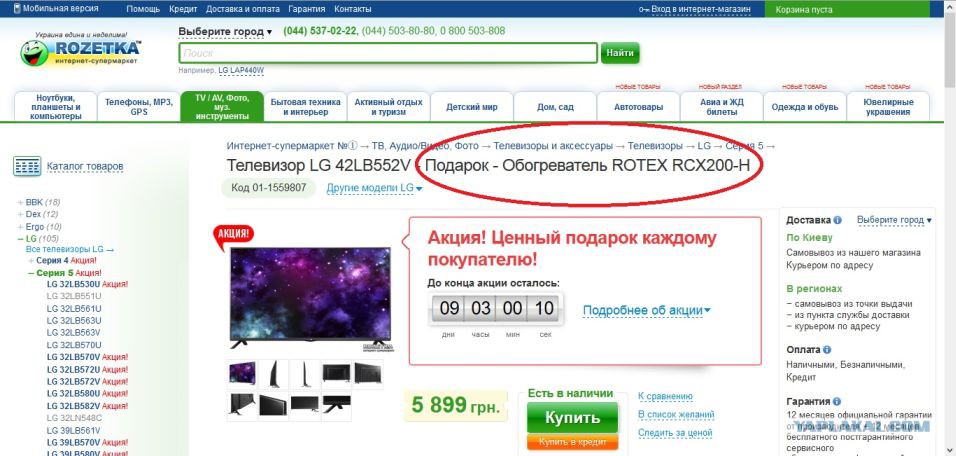Click the Найти search button

click(x=620, y=53)
